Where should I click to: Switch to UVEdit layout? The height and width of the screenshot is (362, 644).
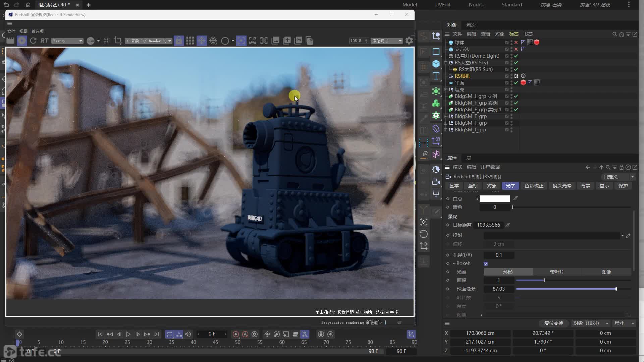[443, 5]
